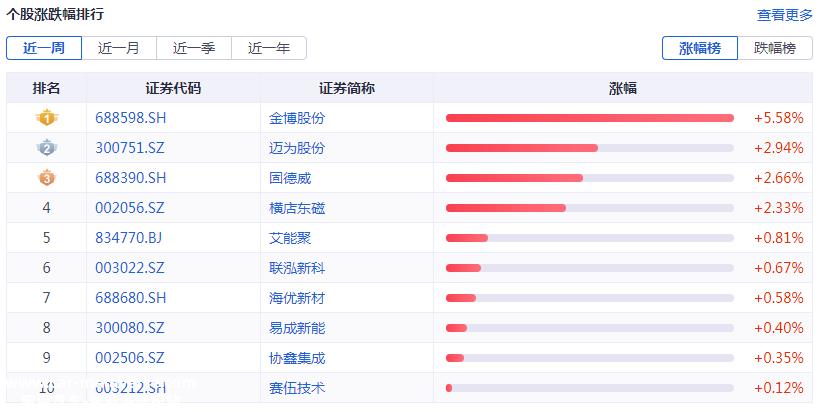Click rank number 5

tap(47, 238)
